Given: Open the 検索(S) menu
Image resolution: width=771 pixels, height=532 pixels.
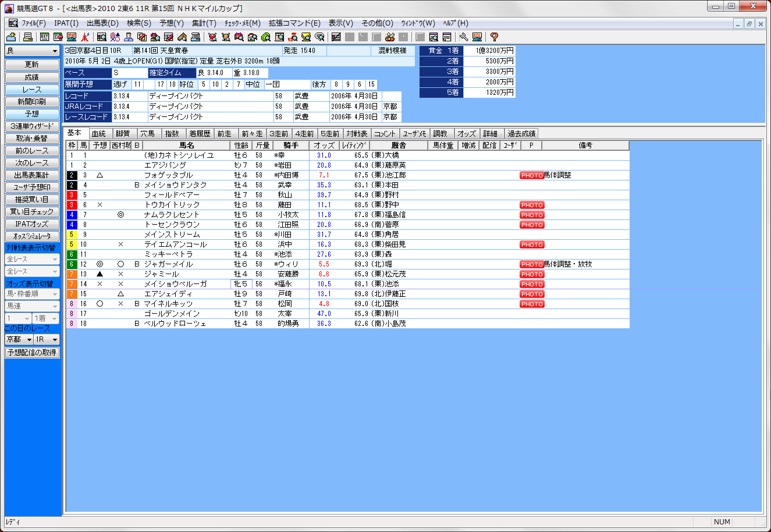Looking at the screenshot, I should [139, 23].
